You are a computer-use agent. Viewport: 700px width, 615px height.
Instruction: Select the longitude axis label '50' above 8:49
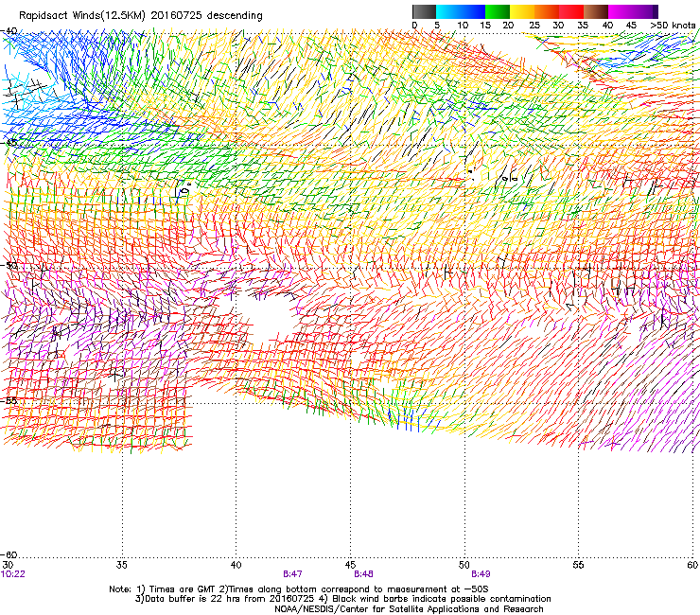coord(464,565)
